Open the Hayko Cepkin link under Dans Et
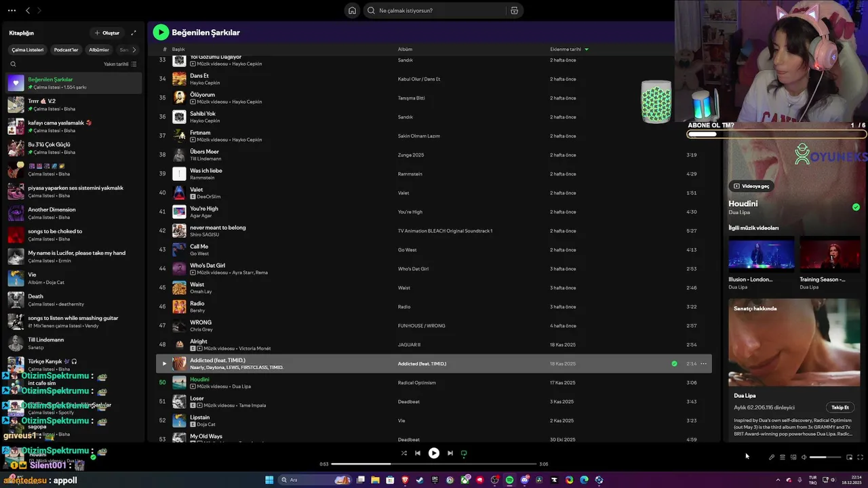The height and width of the screenshot is (488, 868). [205, 83]
